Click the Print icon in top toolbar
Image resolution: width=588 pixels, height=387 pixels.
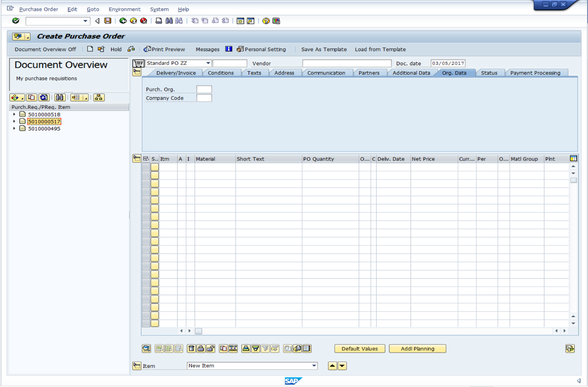(x=158, y=21)
